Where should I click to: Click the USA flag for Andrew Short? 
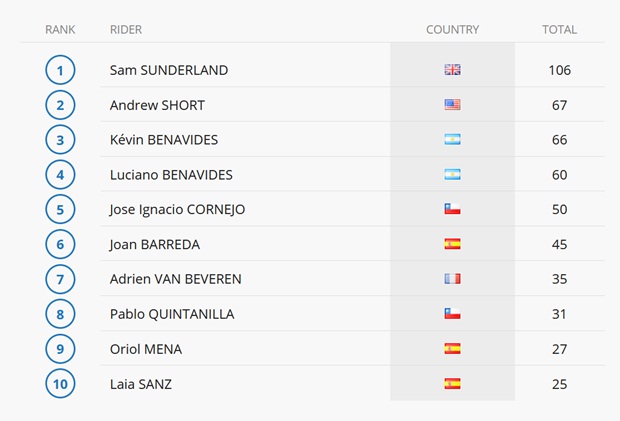coord(452,105)
